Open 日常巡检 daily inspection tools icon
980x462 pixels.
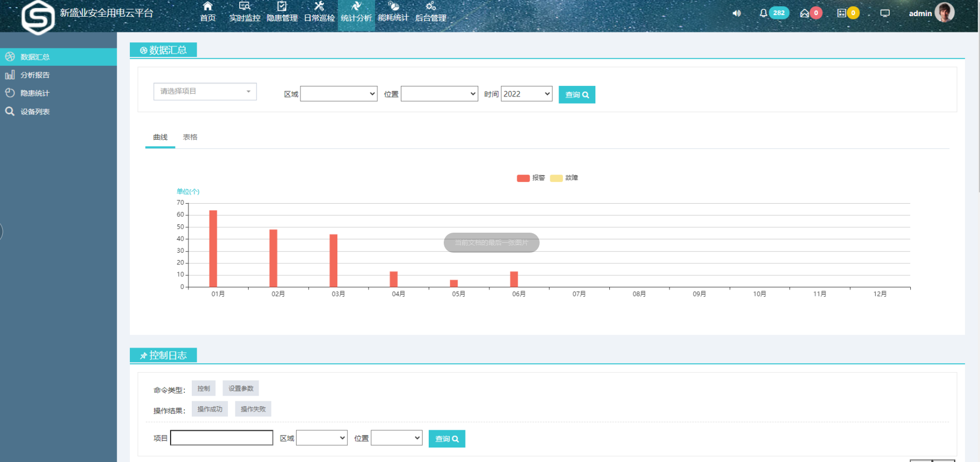click(319, 6)
